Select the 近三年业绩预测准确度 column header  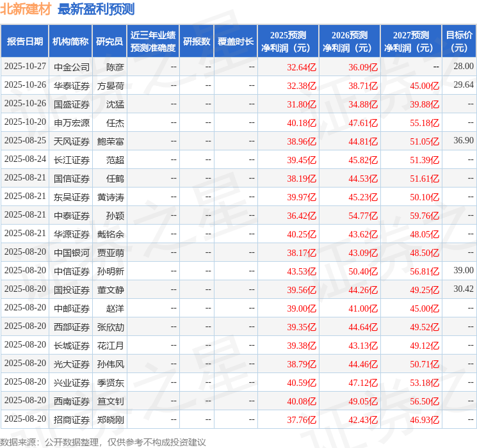(x=152, y=41)
